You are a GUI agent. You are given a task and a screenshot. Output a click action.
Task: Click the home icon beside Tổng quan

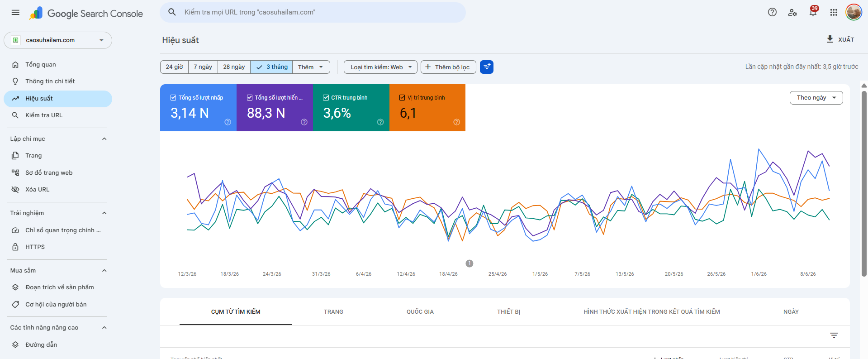pos(15,64)
